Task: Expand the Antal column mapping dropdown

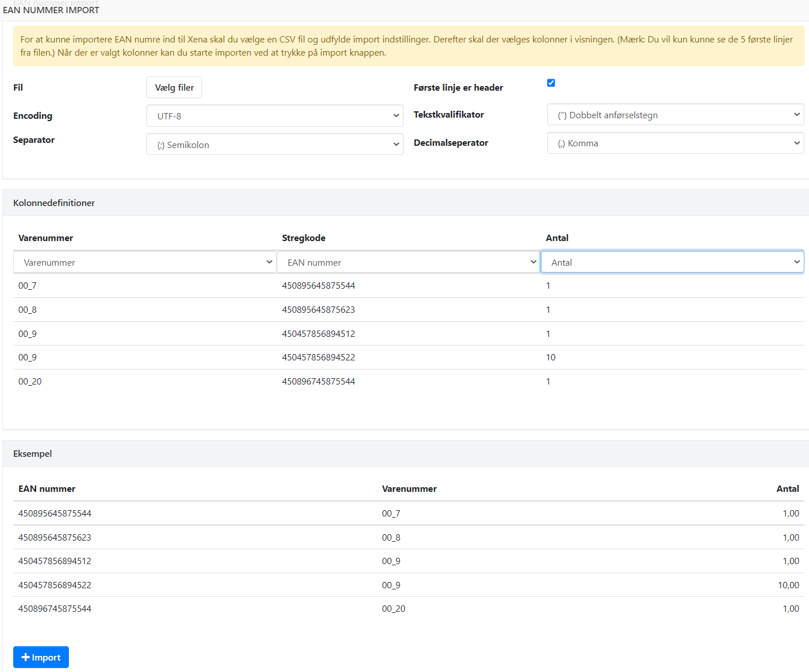Action: pyautogui.click(x=672, y=262)
